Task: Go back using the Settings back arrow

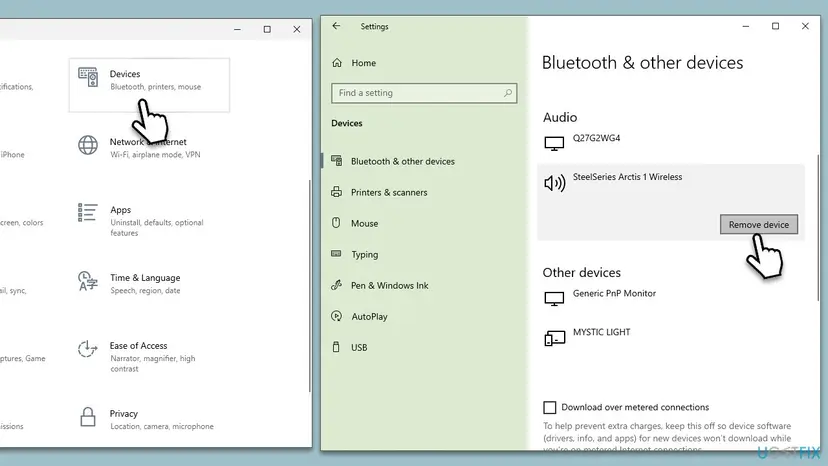Action: [x=336, y=26]
